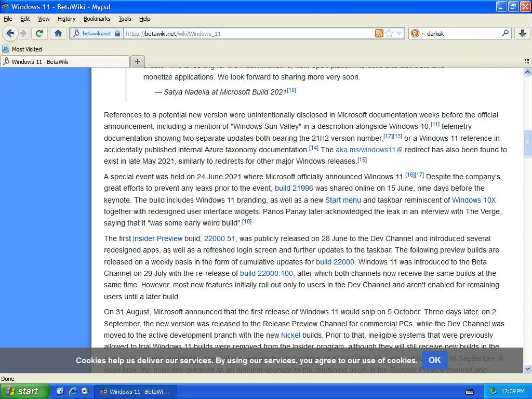
Task: Click the padlock security icon in address bar
Action: 117,34
